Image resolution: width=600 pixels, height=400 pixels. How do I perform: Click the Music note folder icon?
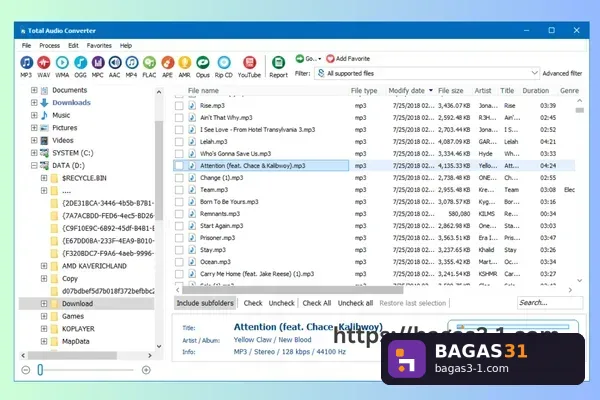click(x=44, y=115)
